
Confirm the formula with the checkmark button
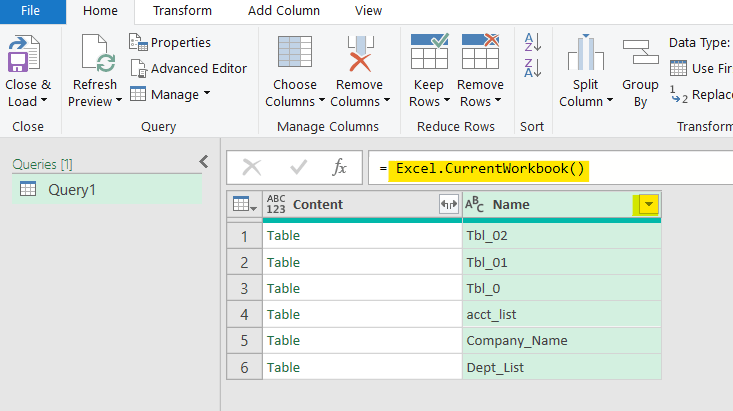coord(298,167)
